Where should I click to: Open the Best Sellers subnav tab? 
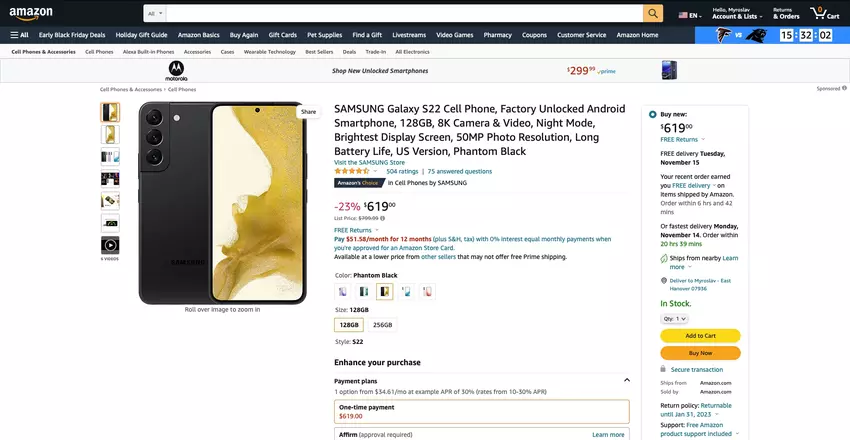(319, 51)
